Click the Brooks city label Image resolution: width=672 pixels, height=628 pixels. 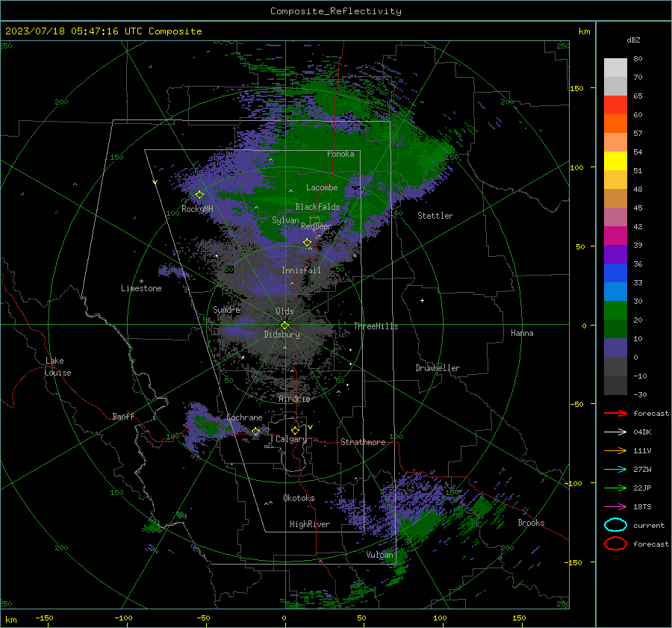coord(531,523)
